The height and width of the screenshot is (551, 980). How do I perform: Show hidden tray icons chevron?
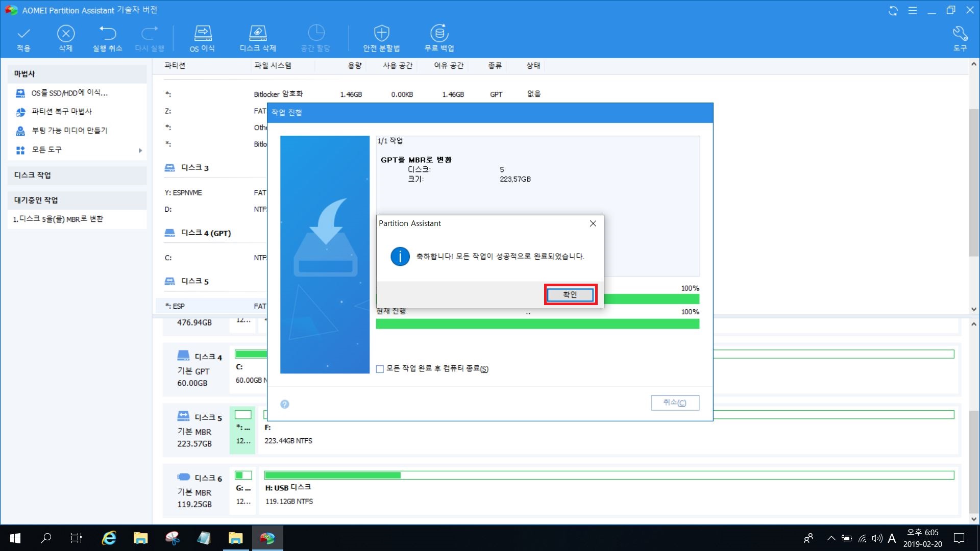831,538
